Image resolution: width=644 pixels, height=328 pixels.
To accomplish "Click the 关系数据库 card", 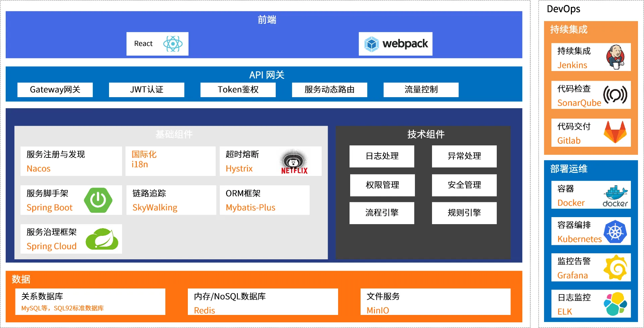I will click(90, 302).
